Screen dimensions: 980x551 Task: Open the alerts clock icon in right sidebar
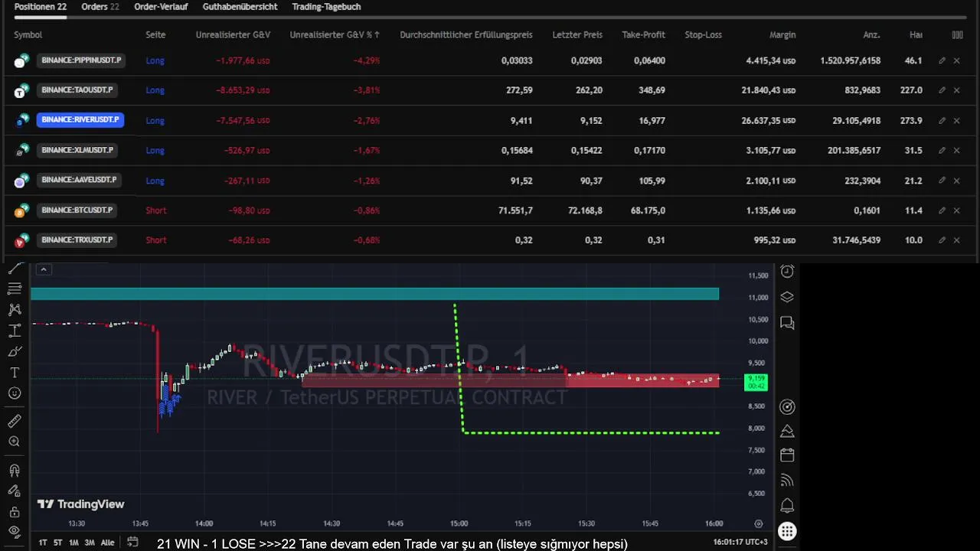(787, 272)
